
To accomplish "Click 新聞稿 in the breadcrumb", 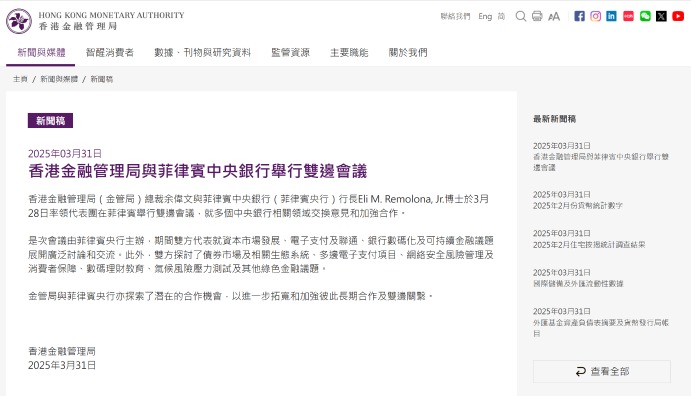I will pyautogui.click(x=102, y=79).
